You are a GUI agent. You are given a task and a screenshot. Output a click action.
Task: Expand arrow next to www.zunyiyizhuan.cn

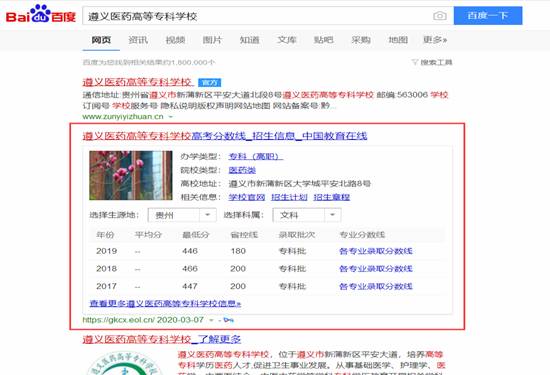[170, 116]
